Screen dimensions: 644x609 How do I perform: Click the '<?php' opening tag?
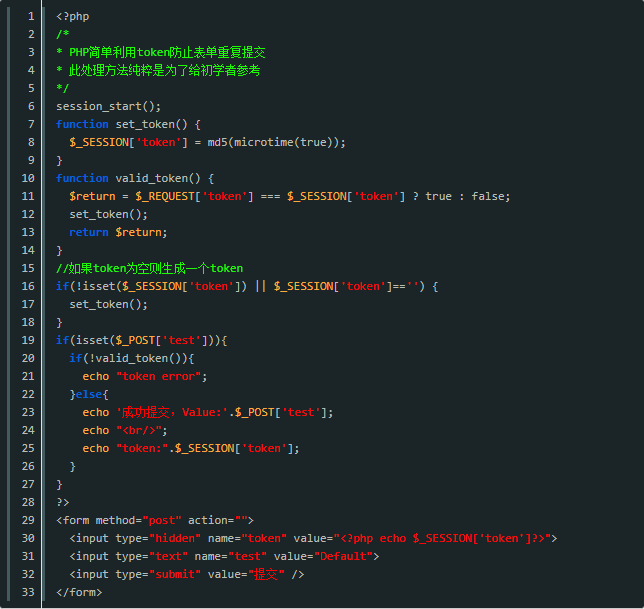(73, 16)
